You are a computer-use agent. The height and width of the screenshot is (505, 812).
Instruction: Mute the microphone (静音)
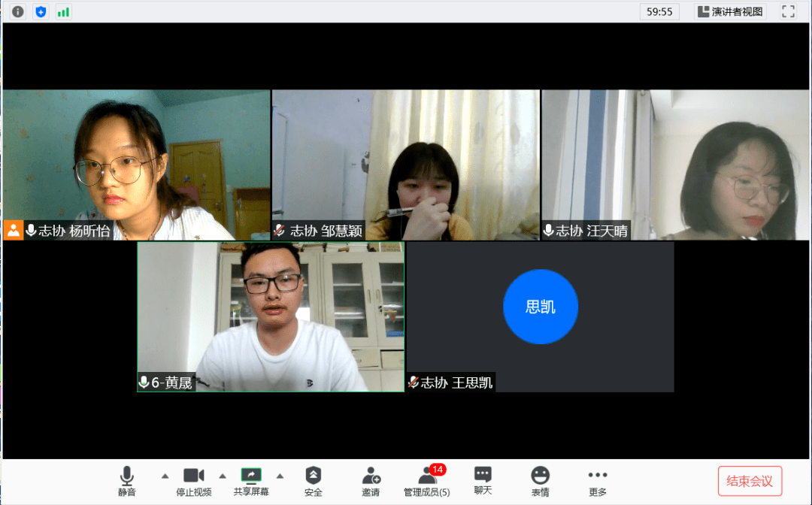click(x=127, y=481)
